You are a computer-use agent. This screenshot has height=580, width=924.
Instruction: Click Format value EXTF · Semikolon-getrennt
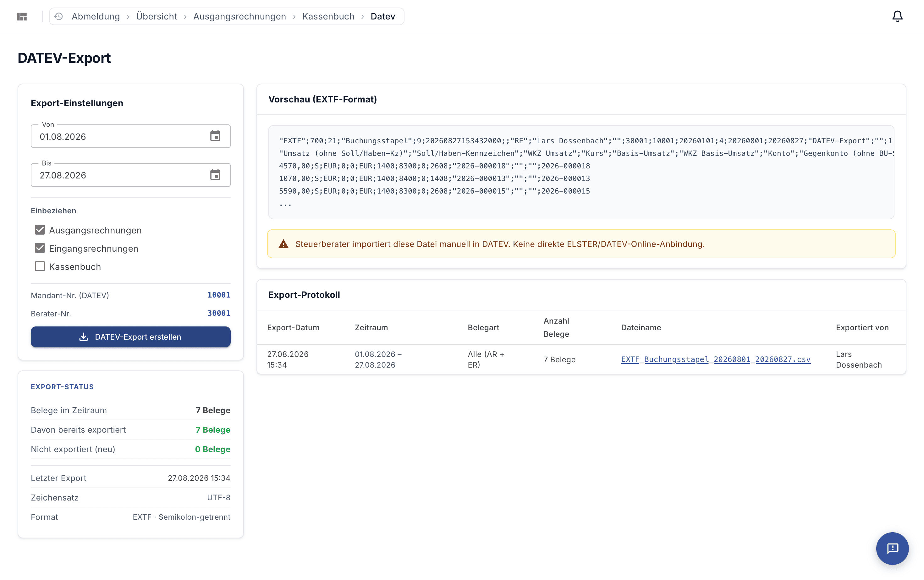[x=182, y=517]
